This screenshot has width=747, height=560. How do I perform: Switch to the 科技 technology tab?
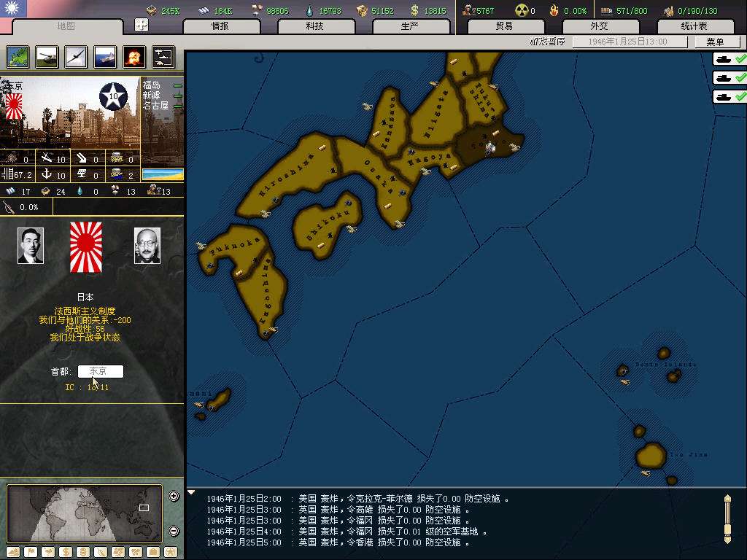point(315,26)
